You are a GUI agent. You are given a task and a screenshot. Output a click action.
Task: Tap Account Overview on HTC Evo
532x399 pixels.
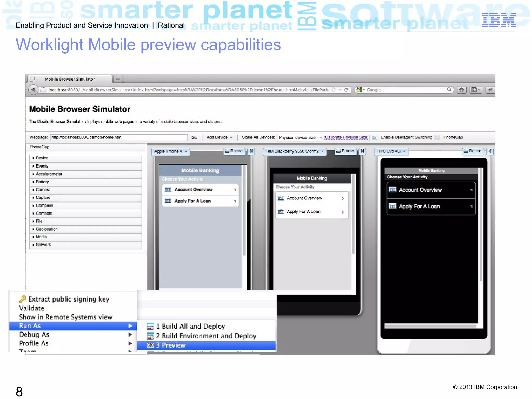coord(431,190)
